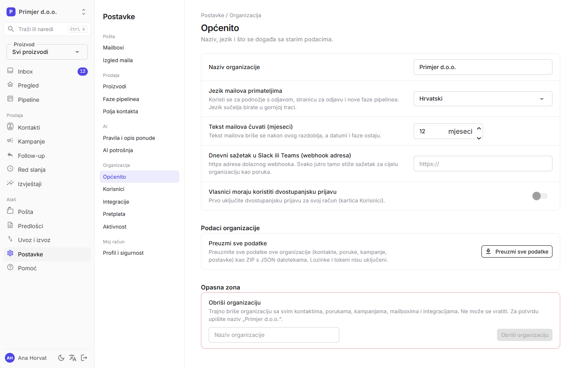Viewport: 588px width, 368px height.
Task: Open Izgled maila settings
Action: (x=139, y=60)
